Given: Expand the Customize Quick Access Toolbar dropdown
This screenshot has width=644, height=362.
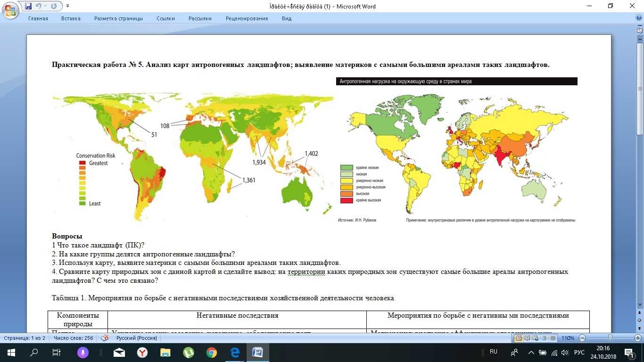Looking at the screenshot, I should (67, 6).
